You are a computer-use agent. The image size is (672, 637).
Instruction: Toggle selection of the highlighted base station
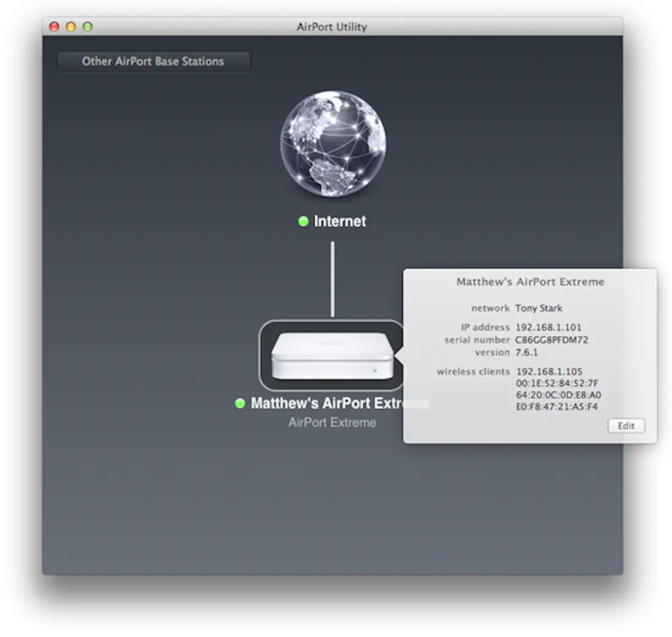(332, 355)
